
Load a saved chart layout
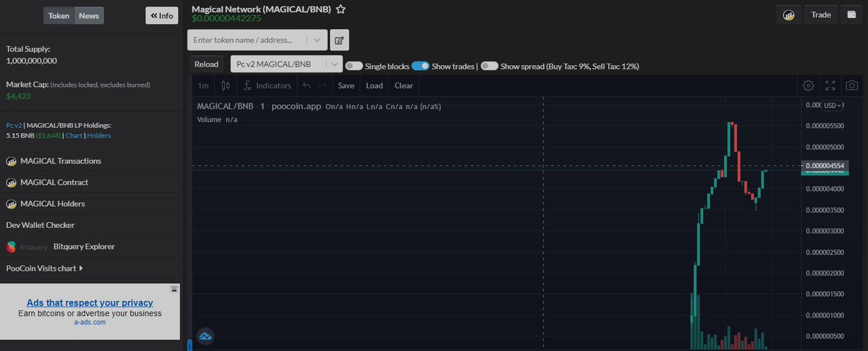[x=374, y=85]
